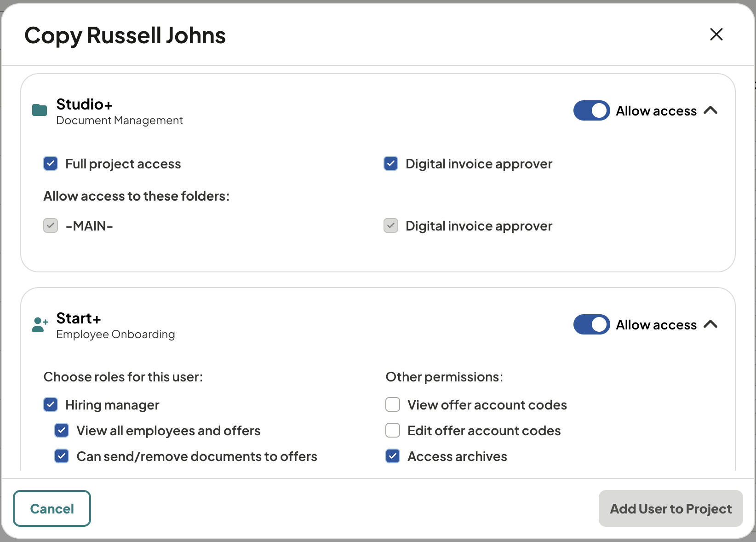This screenshot has width=756, height=542.
Task: Click the -MAIN- folder checkbox
Action: click(51, 225)
